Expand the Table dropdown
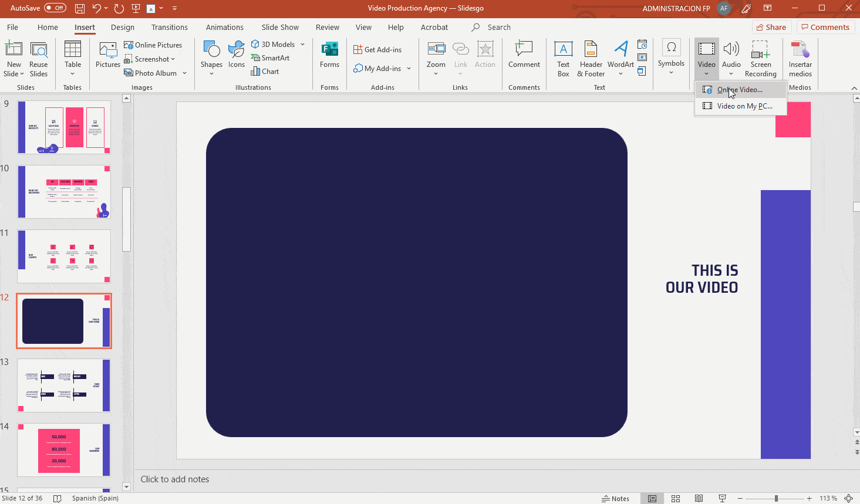 [73, 74]
